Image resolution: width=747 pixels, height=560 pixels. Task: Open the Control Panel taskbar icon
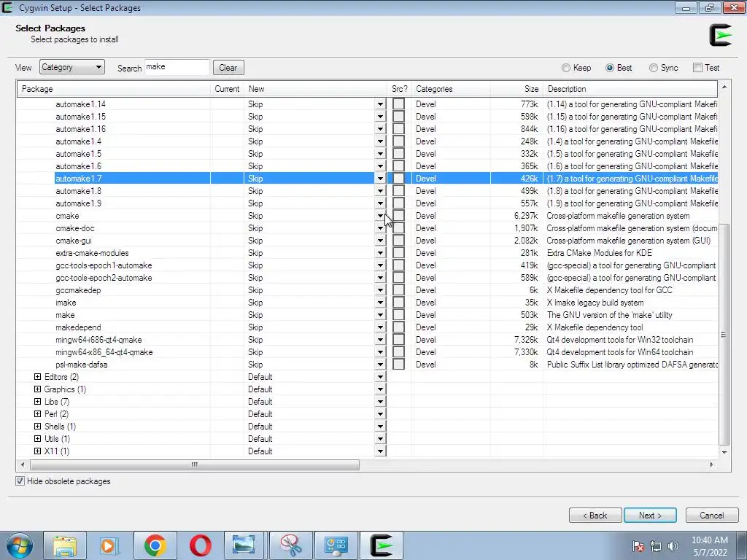336,545
